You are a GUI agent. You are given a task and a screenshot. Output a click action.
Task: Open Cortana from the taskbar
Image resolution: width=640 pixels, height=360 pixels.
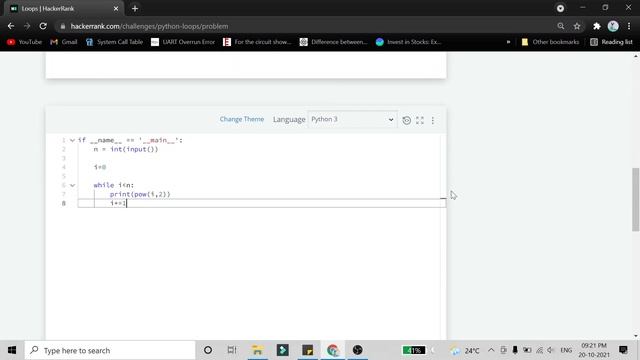pos(208,350)
